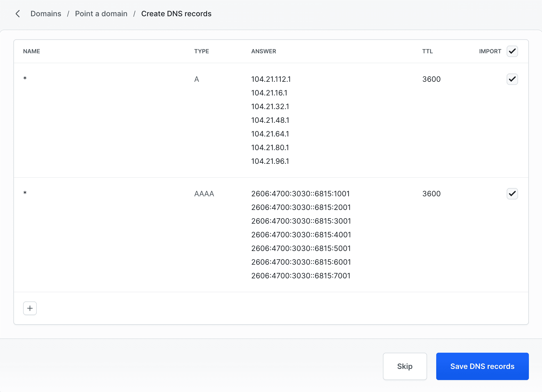This screenshot has width=542, height=392.
Task: Click the TYPE column header
Action: point(202,51)
